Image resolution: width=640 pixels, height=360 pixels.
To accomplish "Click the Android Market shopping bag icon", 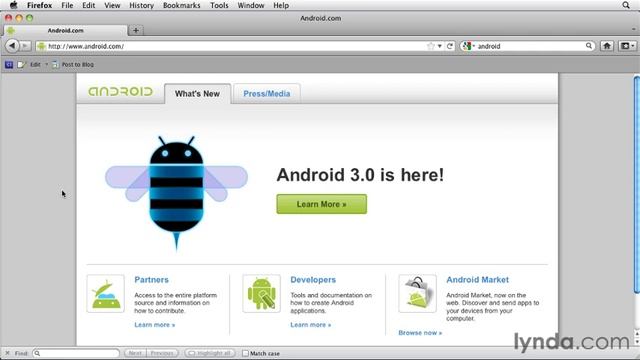I will (418, 293).
